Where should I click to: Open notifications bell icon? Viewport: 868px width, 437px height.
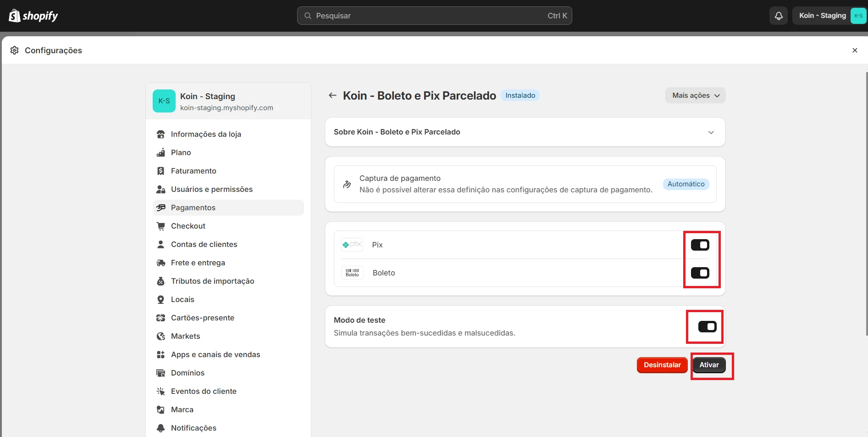coord(779,16)
